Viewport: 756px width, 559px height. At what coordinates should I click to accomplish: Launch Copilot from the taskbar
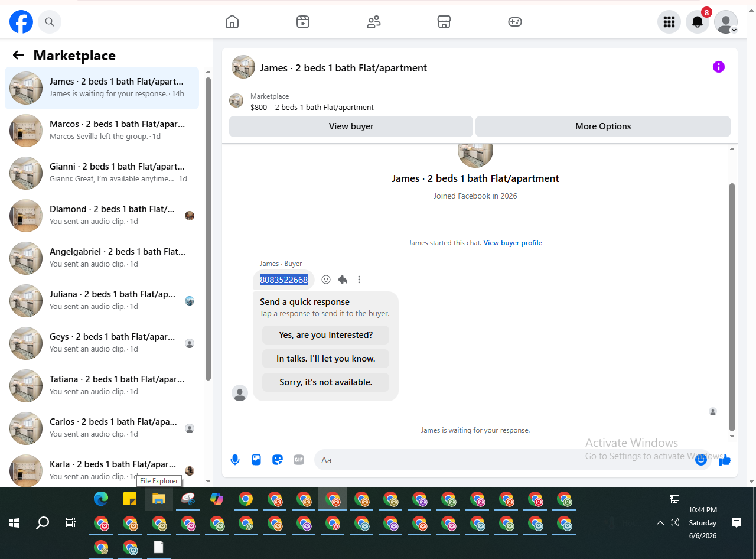click(217, 499)
